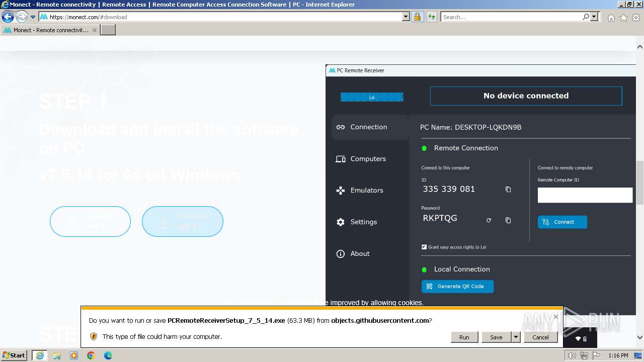Open the Connection section in PC Remote Receiver
Screen dimensions: 644x362
(370, 127)
